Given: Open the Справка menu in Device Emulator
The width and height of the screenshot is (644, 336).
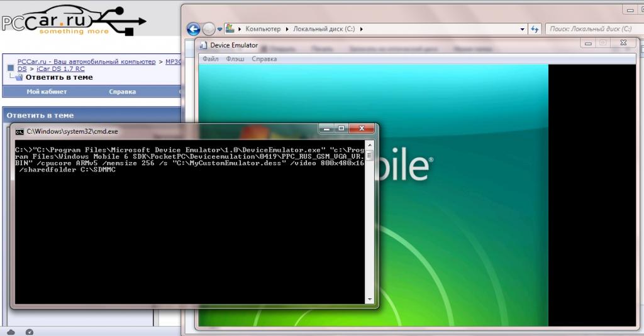Looking at the screenshot, I should (x=264, y=59).
